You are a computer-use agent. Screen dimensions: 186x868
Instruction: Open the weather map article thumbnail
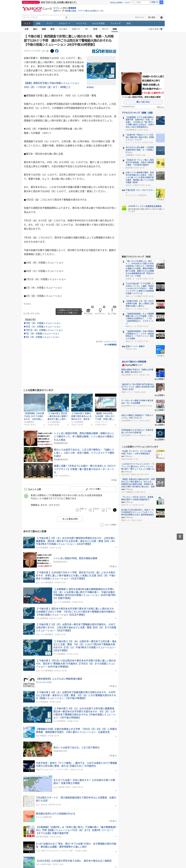click(101, 71)
